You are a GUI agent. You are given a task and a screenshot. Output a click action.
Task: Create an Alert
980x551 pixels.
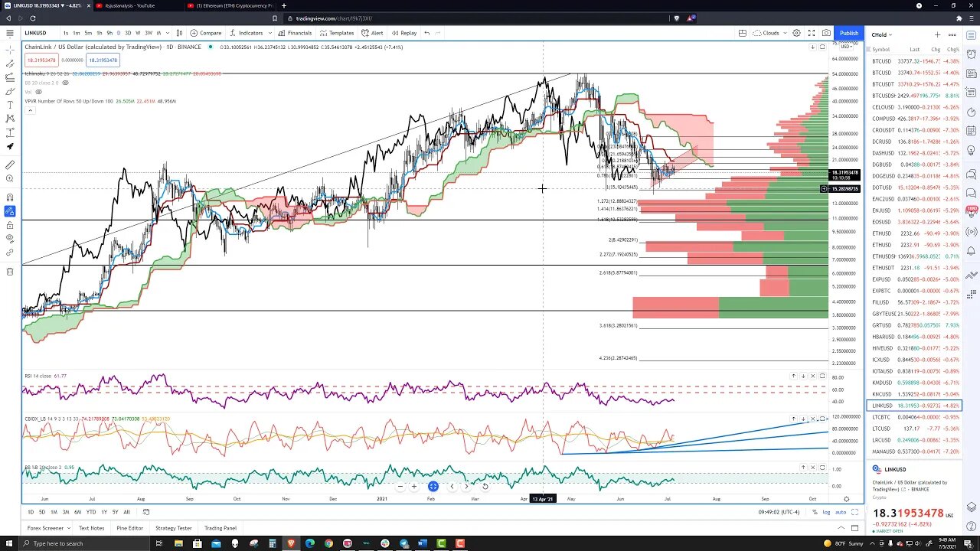[372, 33]
